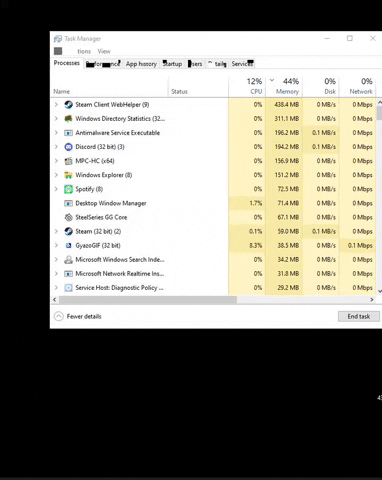Click the Spotify process icon
This screenshot has height=480, width=382.
click(68, 189)
